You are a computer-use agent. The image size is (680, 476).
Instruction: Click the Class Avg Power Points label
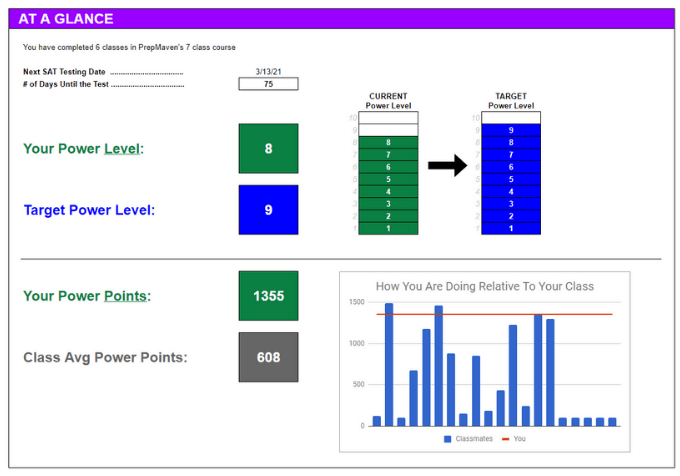point(104,357)
